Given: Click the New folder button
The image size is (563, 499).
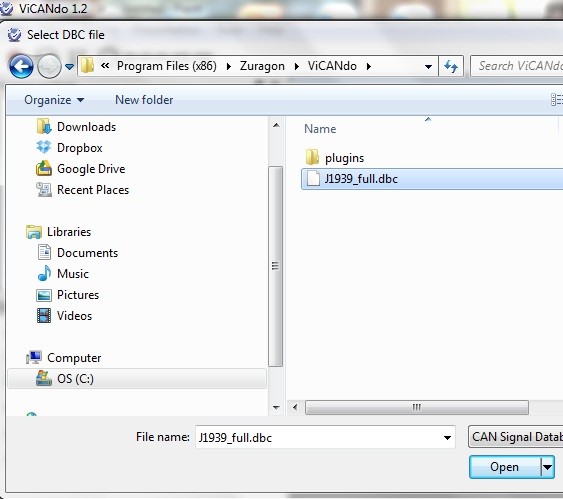Looking at the screenshot, I should coord(144,100).
